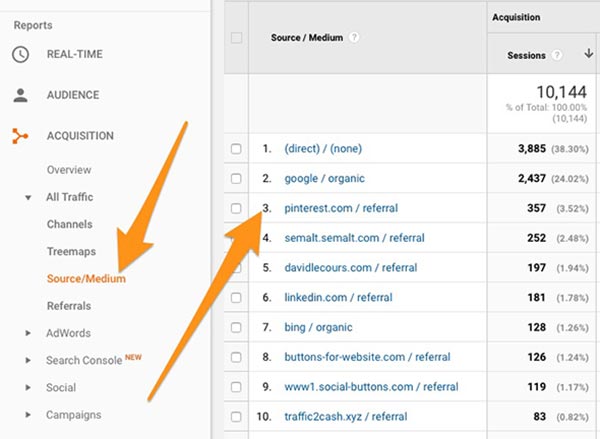Click the Source / Medium column header
This screenshot has height=439, width=600.
click(307, 38)
